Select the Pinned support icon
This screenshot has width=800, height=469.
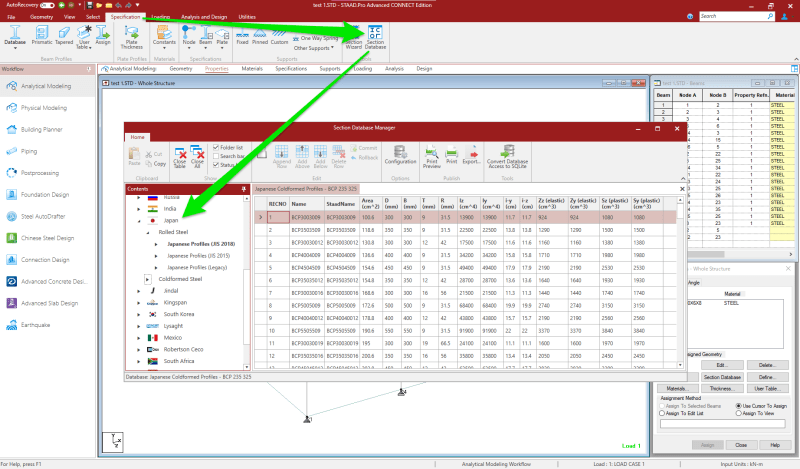[260, 37]
